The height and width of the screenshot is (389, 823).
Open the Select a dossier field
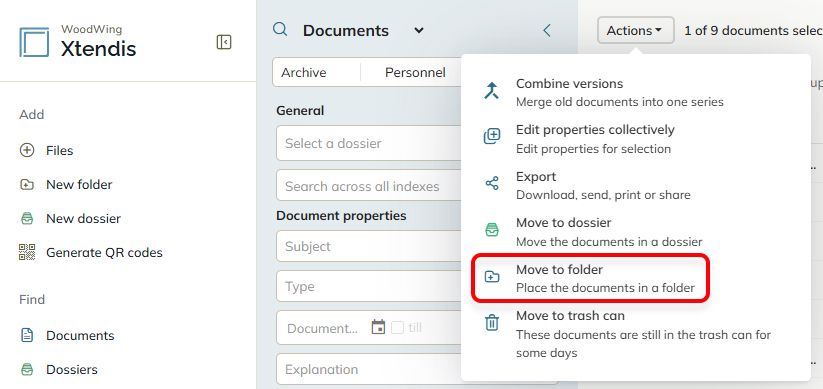coord(368,143)
